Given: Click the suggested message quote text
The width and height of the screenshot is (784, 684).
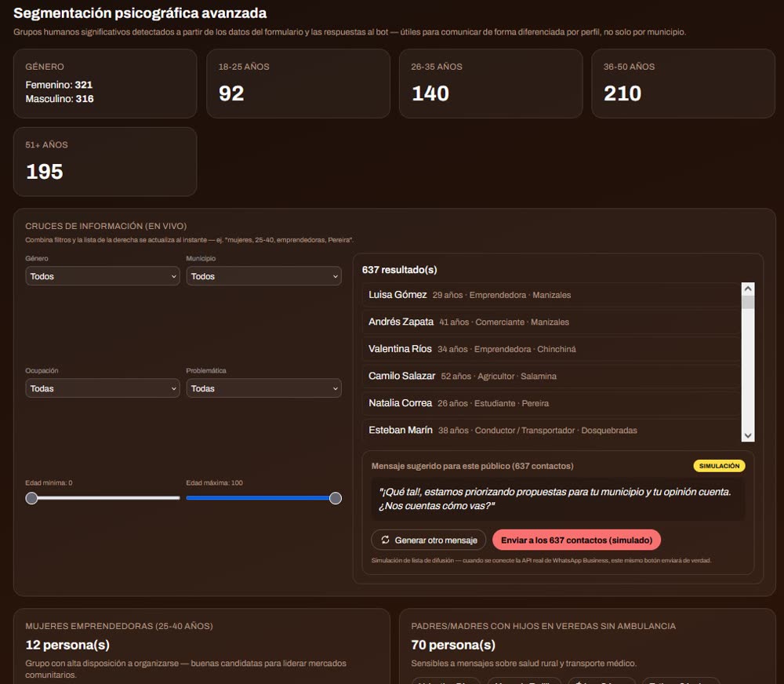Looking at the screenshot, I should [x=555, y=499].
